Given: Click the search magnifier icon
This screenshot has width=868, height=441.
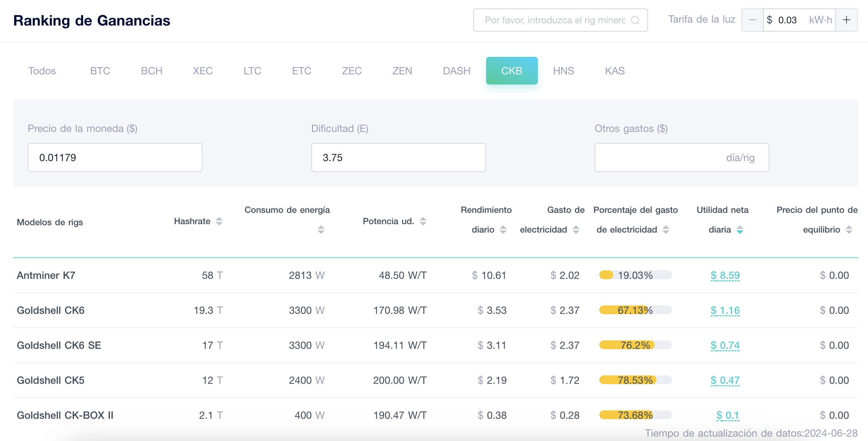Looking at the screenshot, I should click(x=635, y=20).
